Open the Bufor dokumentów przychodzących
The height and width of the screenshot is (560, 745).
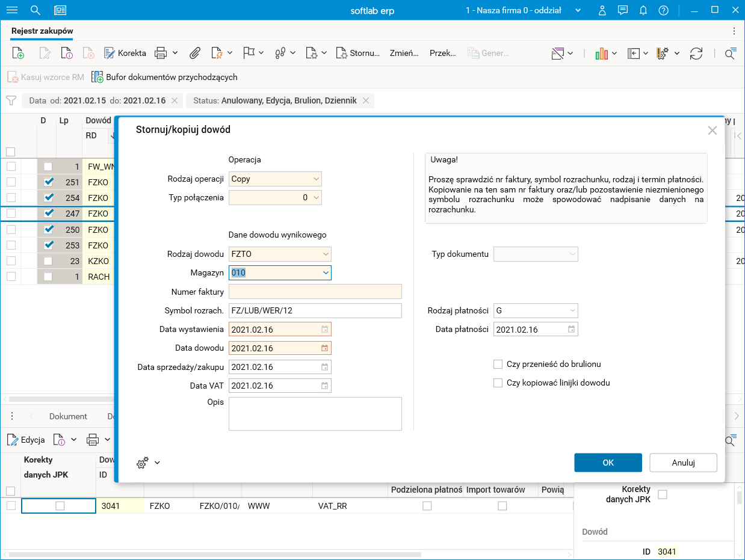(x=164, y=77)
